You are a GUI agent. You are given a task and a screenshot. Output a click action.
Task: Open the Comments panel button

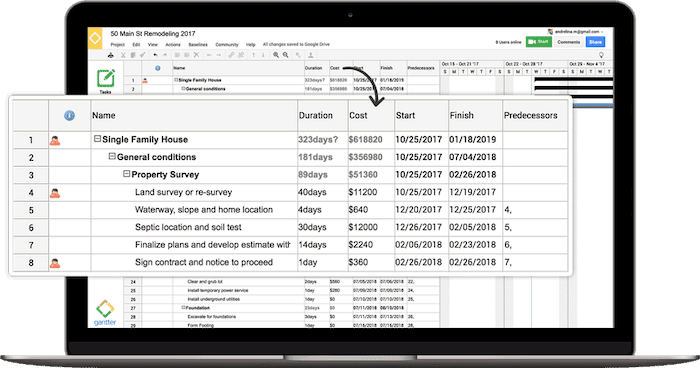coord(568,42)
